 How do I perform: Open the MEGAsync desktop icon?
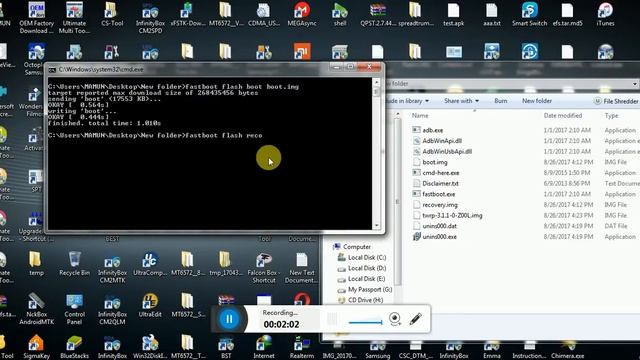[302, 14]
